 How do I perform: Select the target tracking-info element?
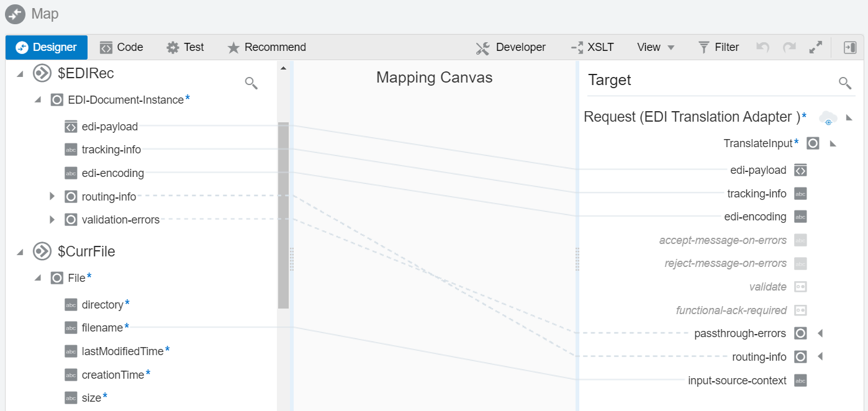757,194
